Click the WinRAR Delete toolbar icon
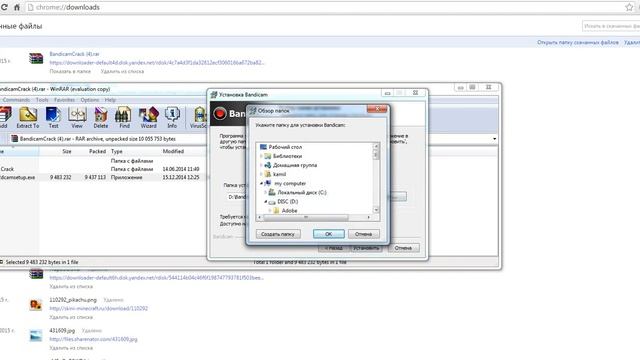This screenshot has width=640, height=360. [100, 118]
